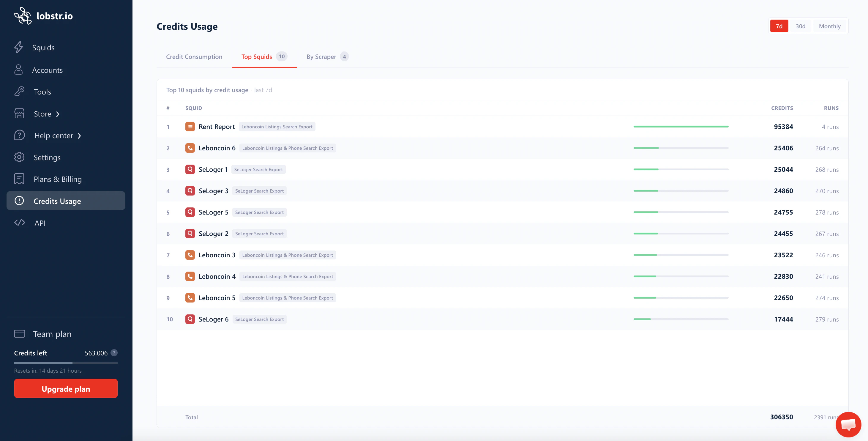
Task: Switch to the Monthly time range
Action: pos(830,26)
